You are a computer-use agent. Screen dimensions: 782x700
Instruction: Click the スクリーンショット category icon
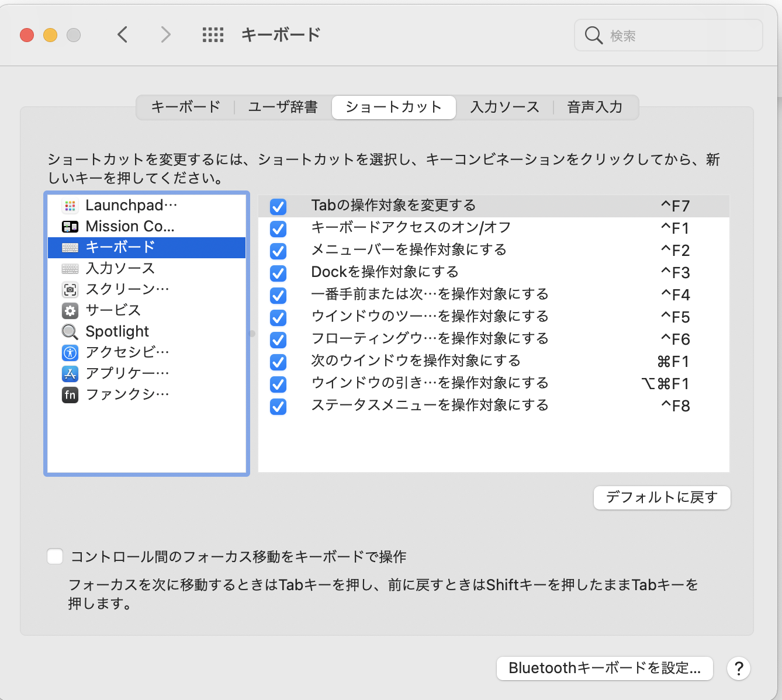point(70,290)
